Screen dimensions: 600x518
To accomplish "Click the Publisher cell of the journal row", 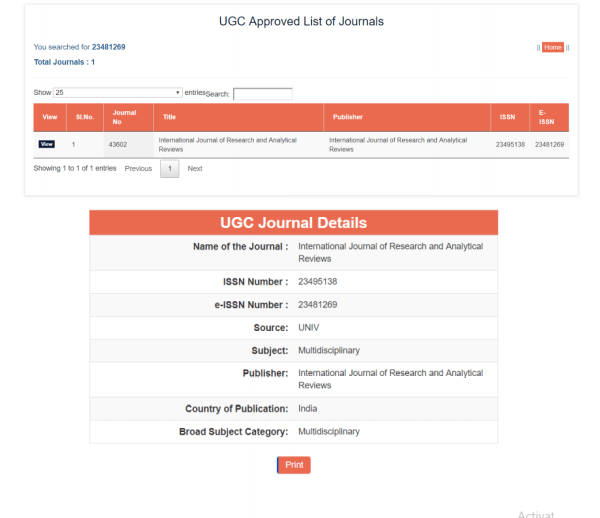I will coord(407,145).
